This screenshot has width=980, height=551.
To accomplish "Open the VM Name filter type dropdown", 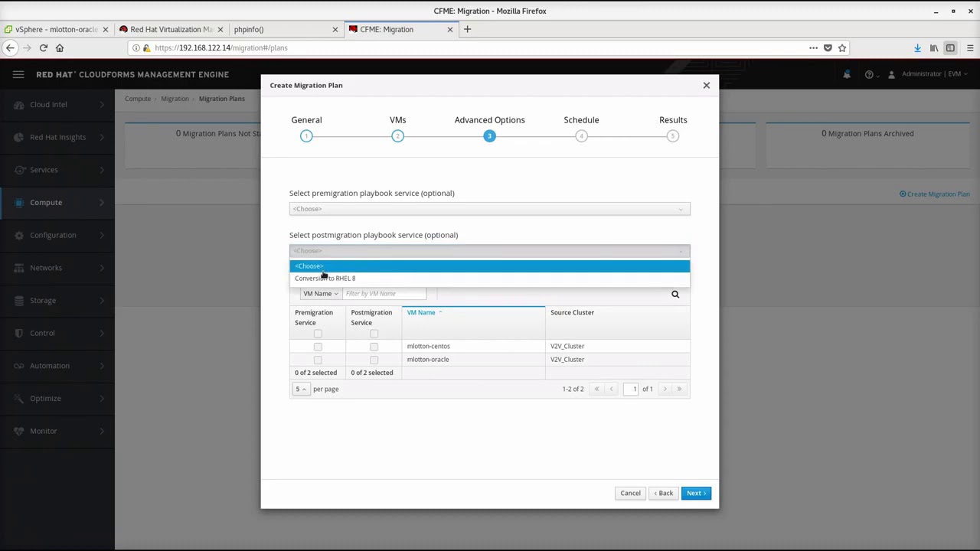I will point(320,293).
